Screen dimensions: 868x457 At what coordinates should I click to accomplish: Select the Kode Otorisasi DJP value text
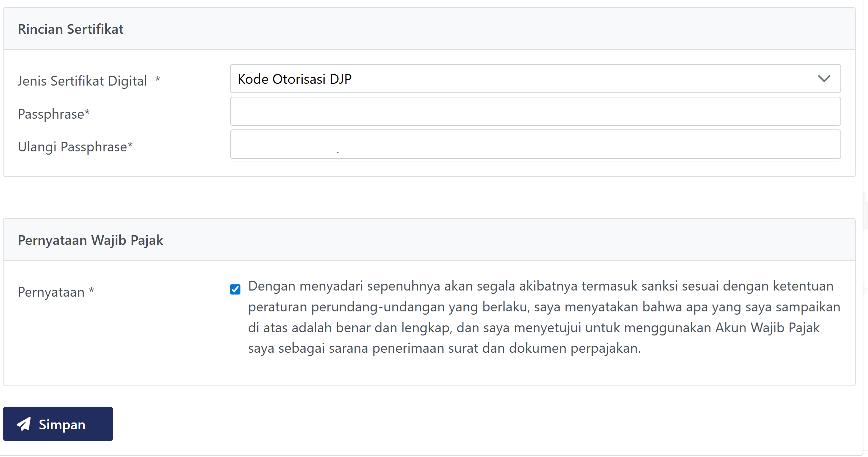pyautogui.click(x=294, y=79)
